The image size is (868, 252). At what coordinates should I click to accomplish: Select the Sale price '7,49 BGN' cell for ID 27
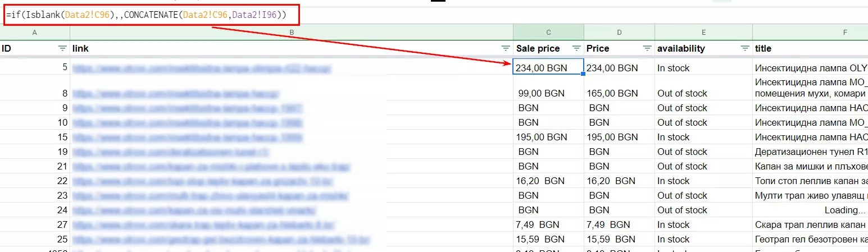coord(549,224)
